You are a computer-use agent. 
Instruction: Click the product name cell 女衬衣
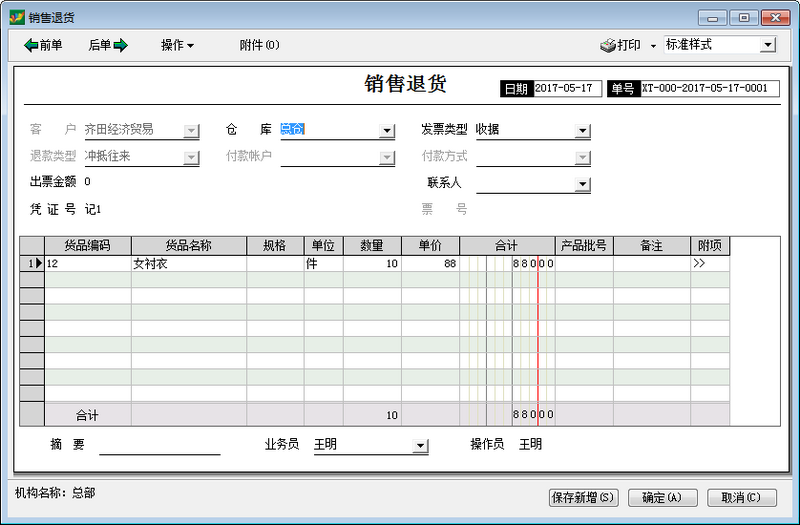click(x=189, y=264)
